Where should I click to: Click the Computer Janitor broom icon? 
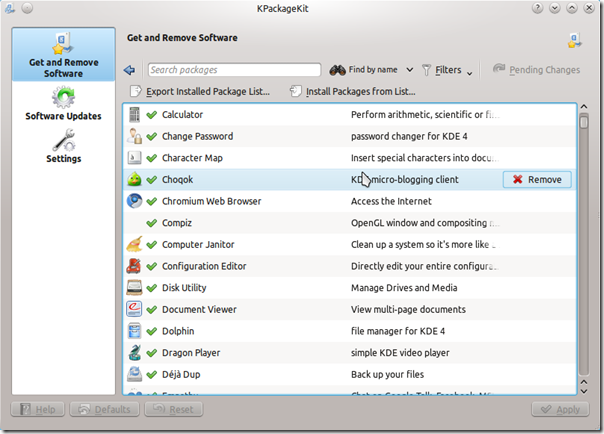click(x=135, y=244)
